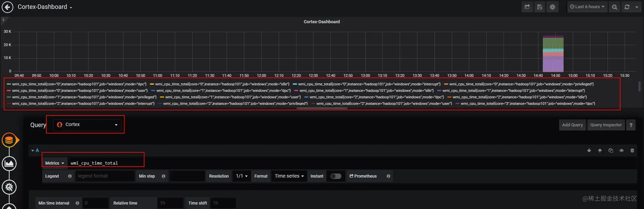This screenshot has width=644, height=209.
Task: Open dashboard settings gear in the top bar
Action: click(552, 7)
